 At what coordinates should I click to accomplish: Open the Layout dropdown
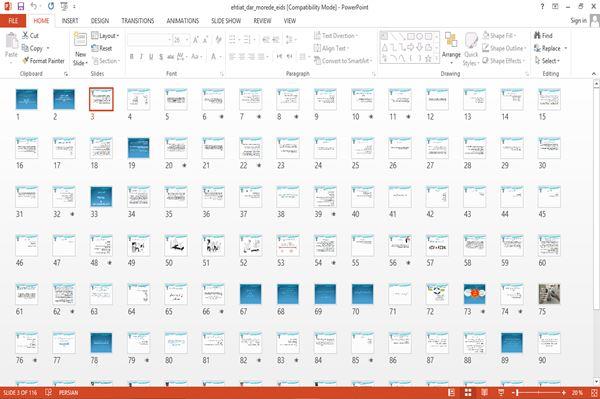[x=105, y=36]
